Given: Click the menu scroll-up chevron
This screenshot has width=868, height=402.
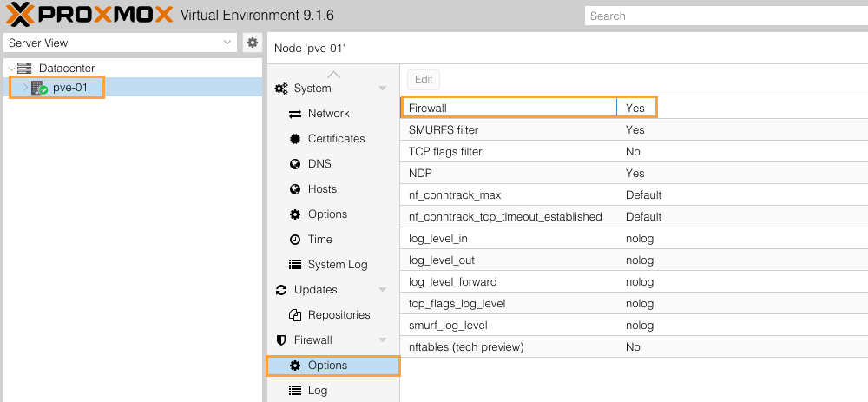Looking at the screenshot, I should 333,74.
